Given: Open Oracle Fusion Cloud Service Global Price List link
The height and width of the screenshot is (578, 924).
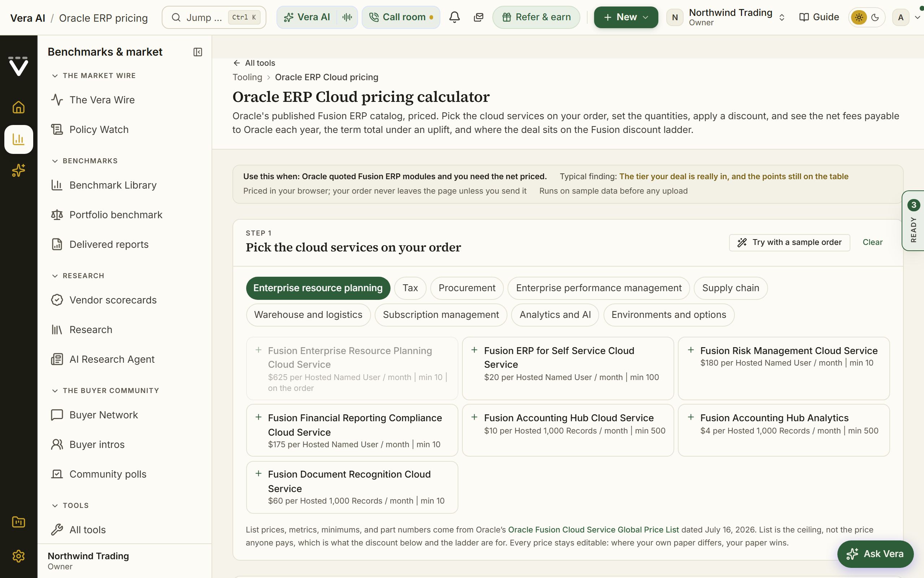Looking at the screenshot, I should 593,530.
